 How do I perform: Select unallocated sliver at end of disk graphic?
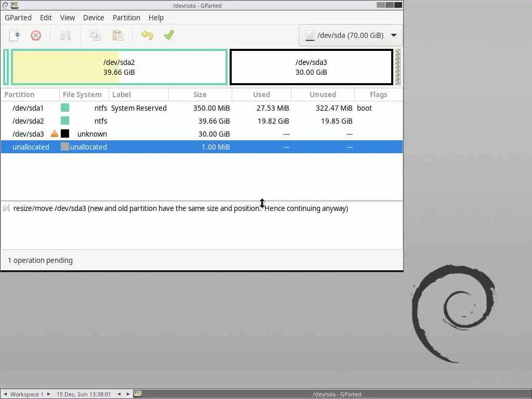tap(398, 67)
